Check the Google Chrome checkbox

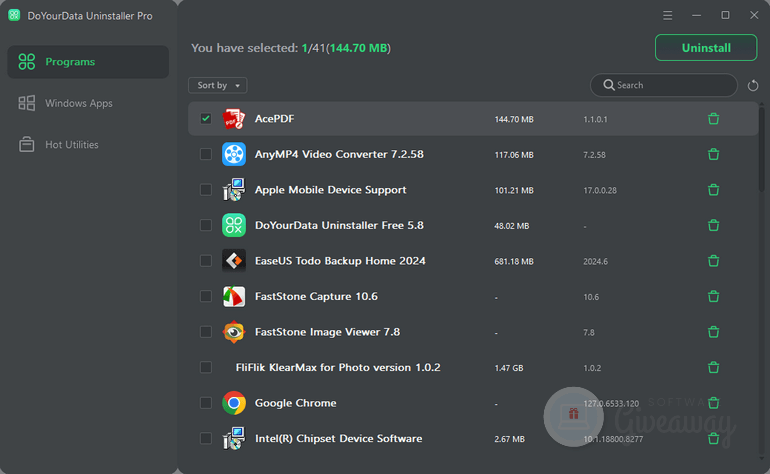click(206, 403)
